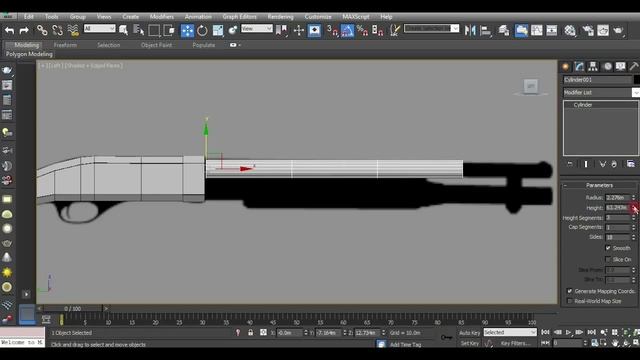Activate the Select and Scale tool

click(218, 30)
